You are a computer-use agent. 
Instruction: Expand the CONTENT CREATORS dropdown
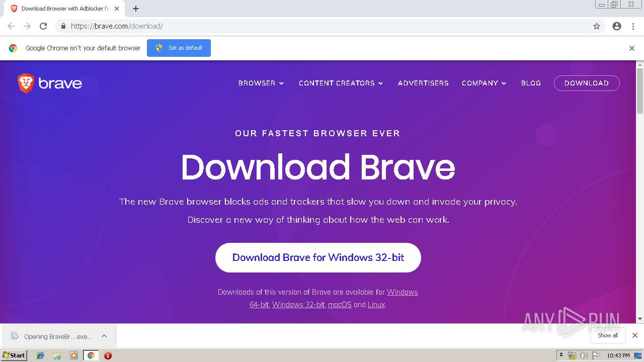pos(341,83)
